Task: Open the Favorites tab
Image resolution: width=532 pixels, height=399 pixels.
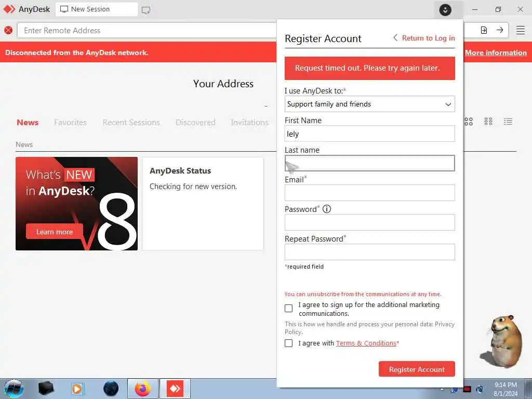Action: [70, 122]
